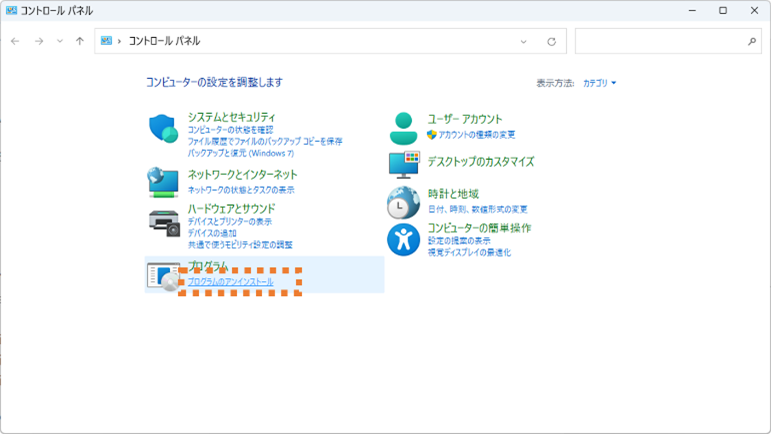Click プログラムのアンインストール link
Image resolution: width=771 pixels, height=434 pixels.
(231, 282)
